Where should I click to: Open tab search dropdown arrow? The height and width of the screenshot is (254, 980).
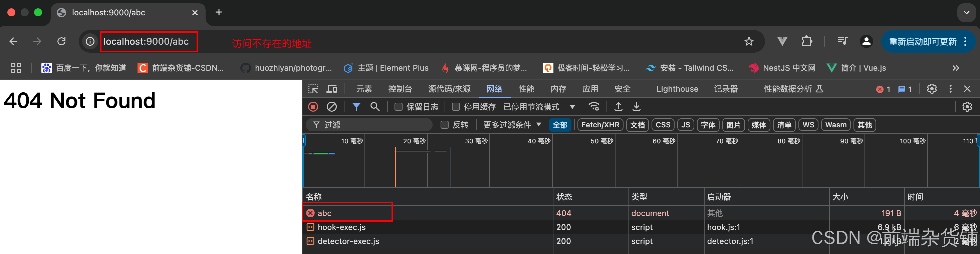pyautogui.click(x=966, y=13)
